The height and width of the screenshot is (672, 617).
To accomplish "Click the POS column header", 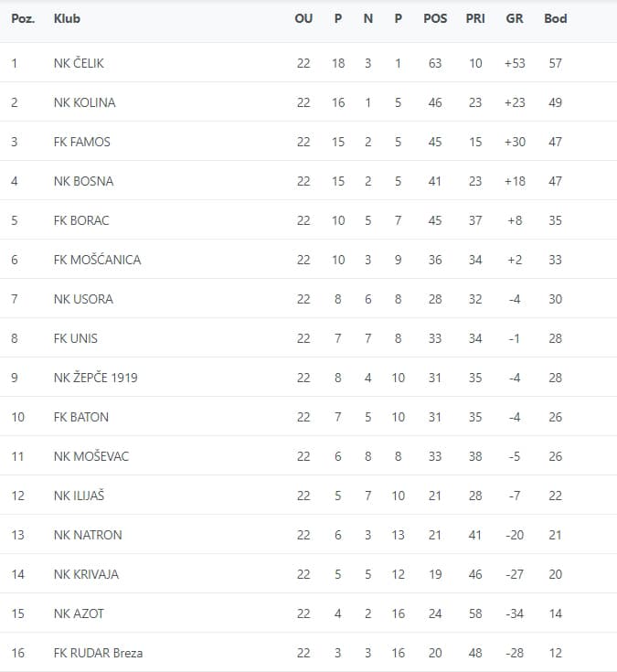I will point(435,18).
